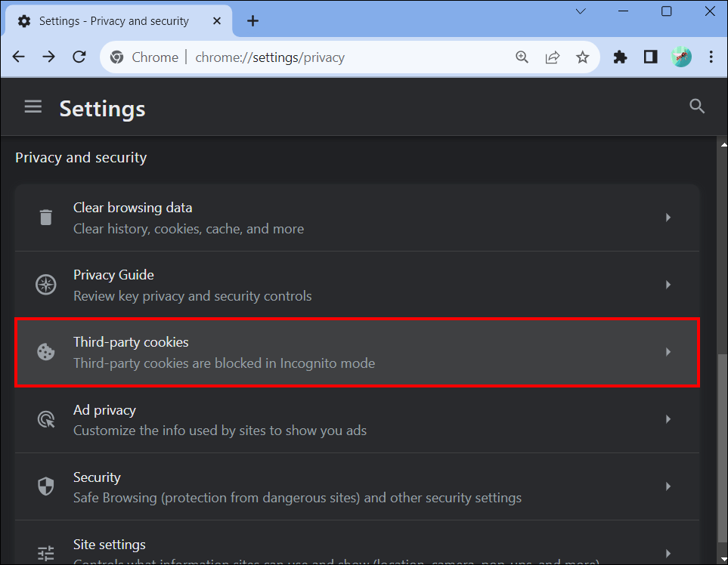Expand the Privacy Guide arrow

[668, 285]
